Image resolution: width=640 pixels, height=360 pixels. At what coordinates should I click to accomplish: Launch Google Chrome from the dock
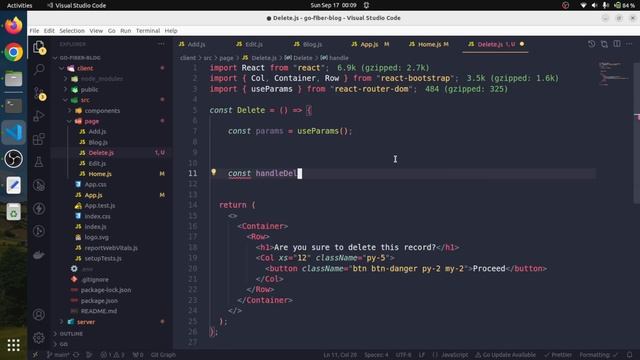pyautogui.click(x=13, y=52)
